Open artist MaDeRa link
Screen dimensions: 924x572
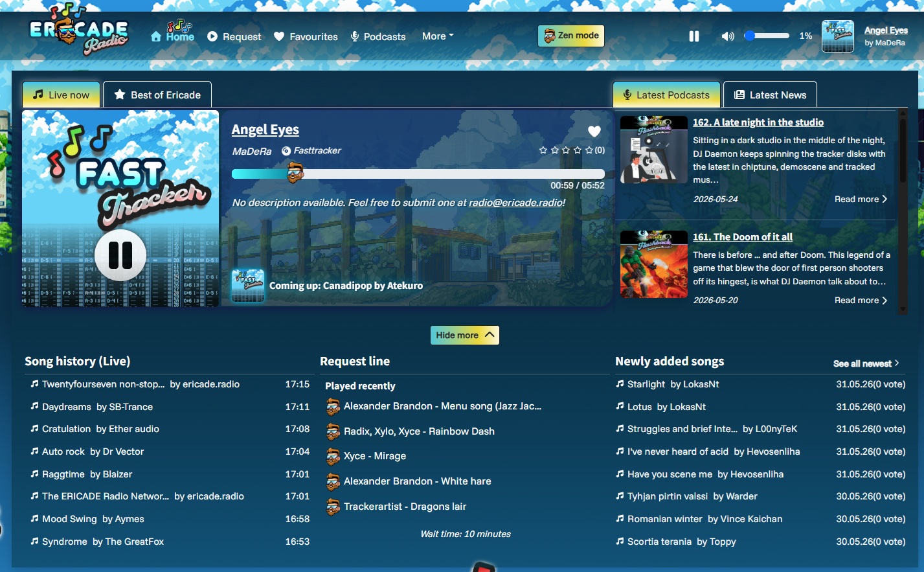pos(252,151)
